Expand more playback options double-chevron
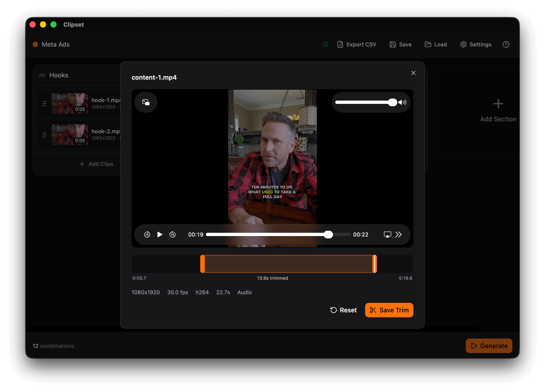Viewport: 545px width, 392px height. [x=398, y=234]
